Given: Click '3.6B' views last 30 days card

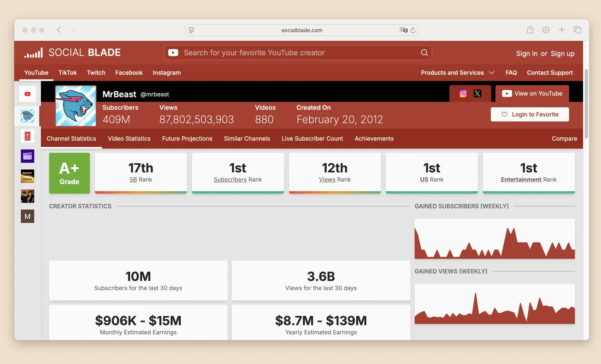Looking at the screenshot, I should point(321,281).
